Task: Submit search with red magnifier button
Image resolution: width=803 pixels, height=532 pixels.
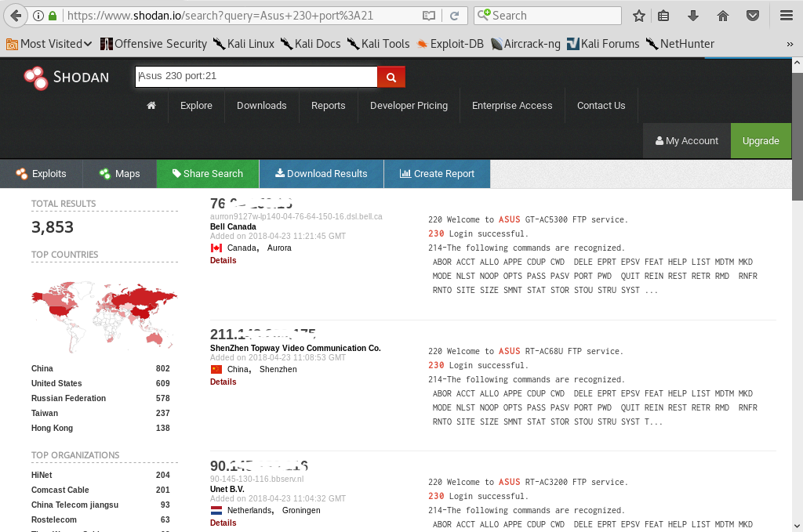Action: (391, 77)
